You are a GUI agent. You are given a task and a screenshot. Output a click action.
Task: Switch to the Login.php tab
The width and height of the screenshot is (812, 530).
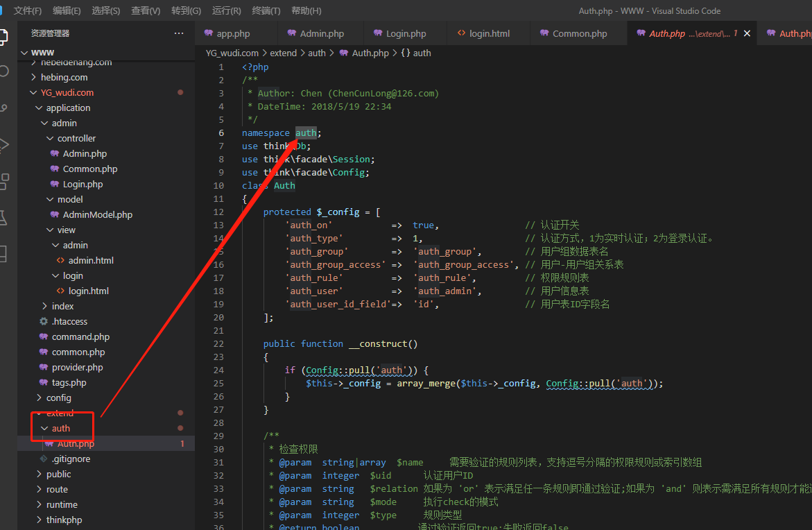click(405, 33)
